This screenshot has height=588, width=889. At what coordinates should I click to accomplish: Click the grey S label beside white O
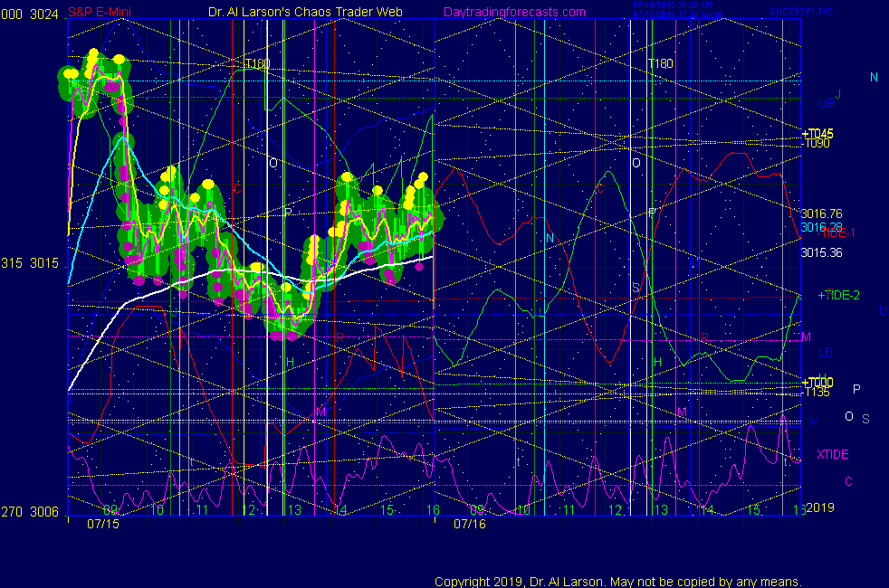click(x=865, y=419)
